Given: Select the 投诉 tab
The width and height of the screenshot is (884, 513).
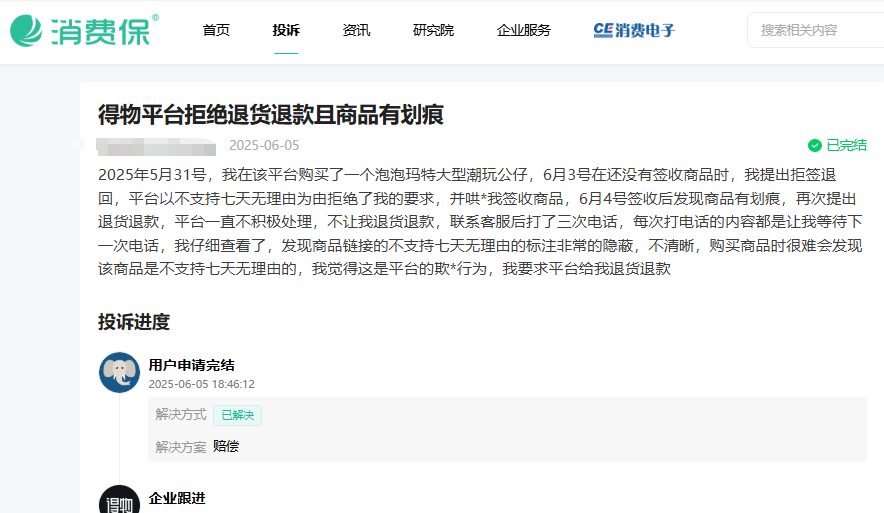Looking at the screenshot, I should point(286,30).
